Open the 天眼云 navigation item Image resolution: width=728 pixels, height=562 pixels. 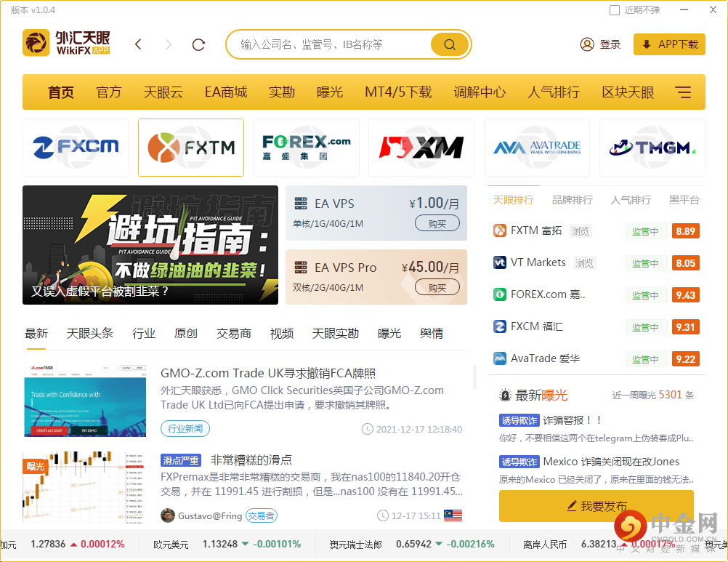[x=163, y=92]
